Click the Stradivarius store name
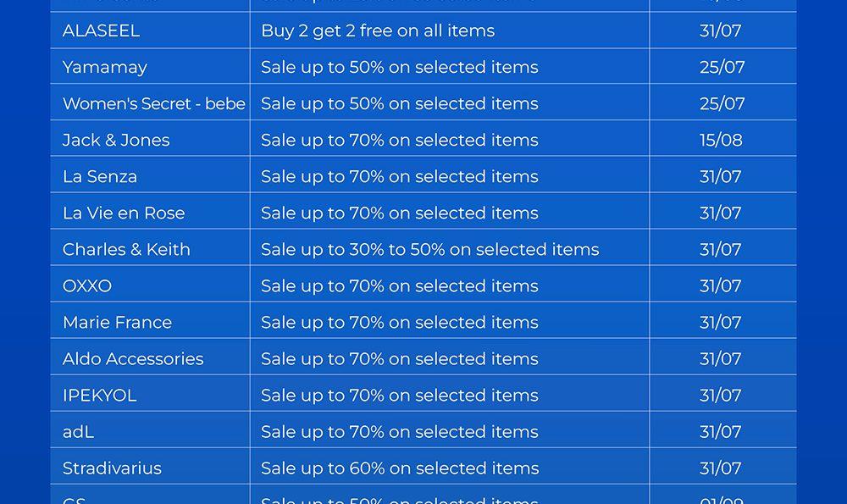The image size is (847, 504). click(112, 468)
